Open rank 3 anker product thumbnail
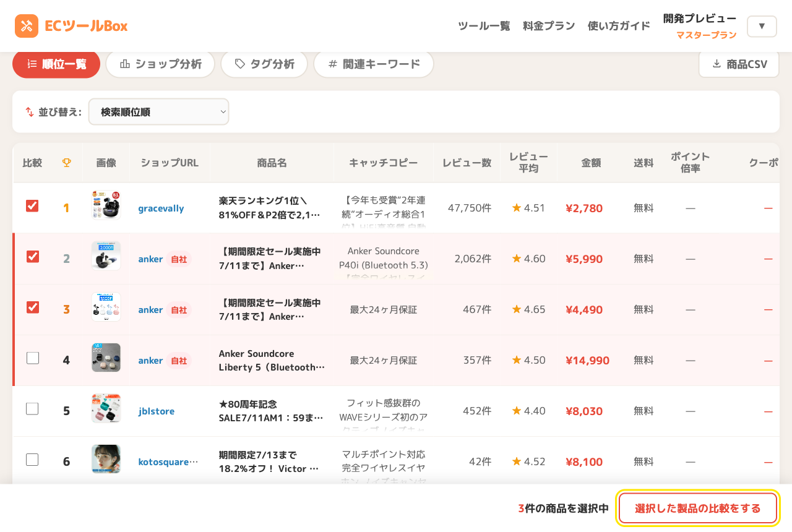 point(106,307)
